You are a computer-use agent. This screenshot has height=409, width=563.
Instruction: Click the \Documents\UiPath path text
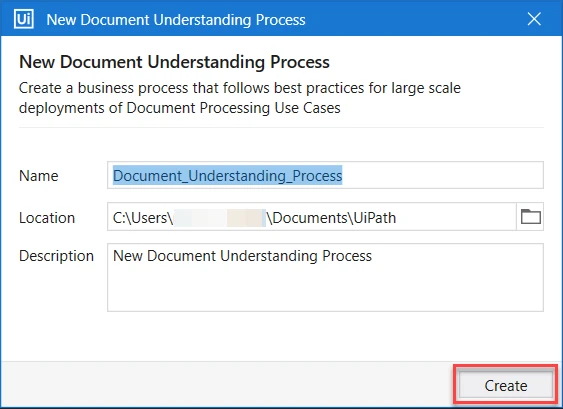(x=331, y=218)
